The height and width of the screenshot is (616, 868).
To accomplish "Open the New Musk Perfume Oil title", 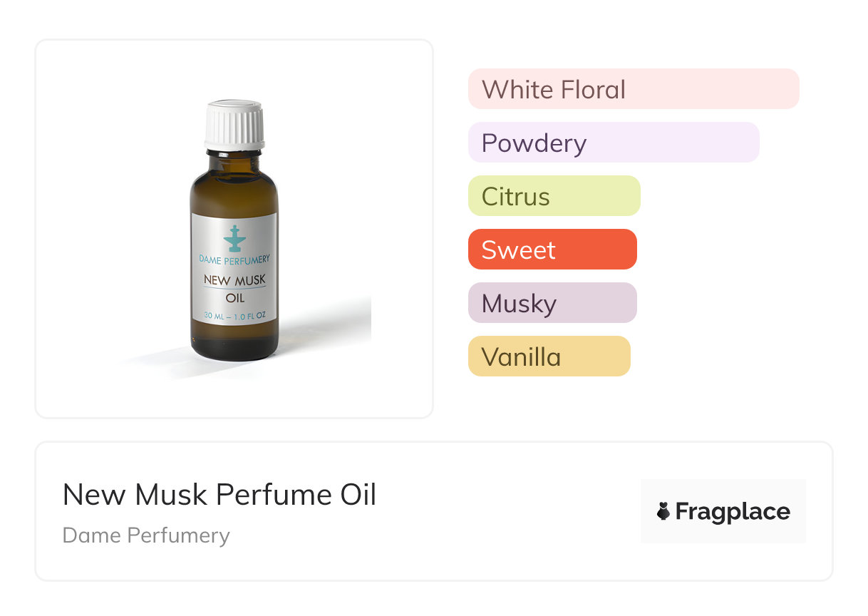I will tap(219, 494).
